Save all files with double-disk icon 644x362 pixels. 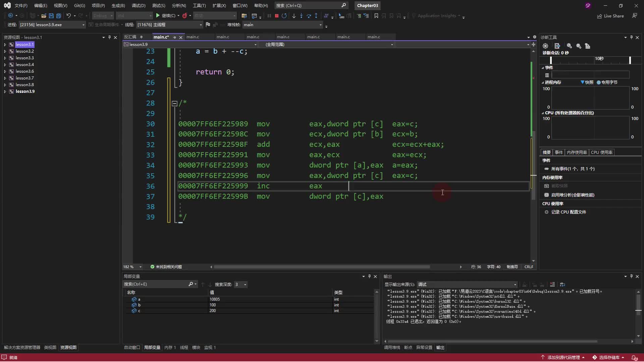click(x=58, y=16)
